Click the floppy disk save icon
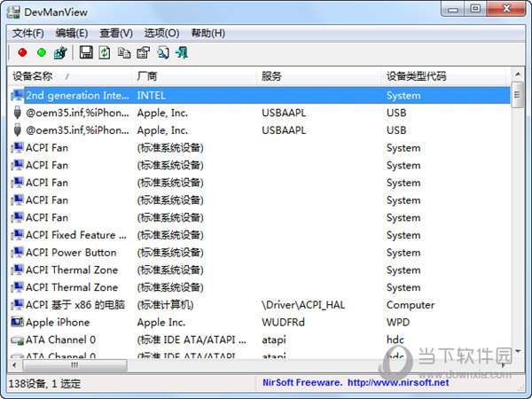 click(x=86, y=52)
